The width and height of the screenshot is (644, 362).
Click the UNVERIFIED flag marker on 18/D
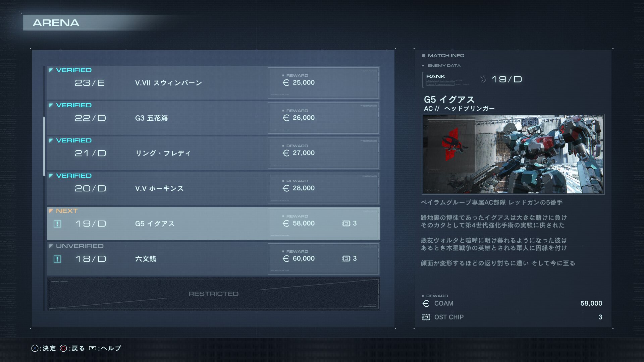[51, 246]
